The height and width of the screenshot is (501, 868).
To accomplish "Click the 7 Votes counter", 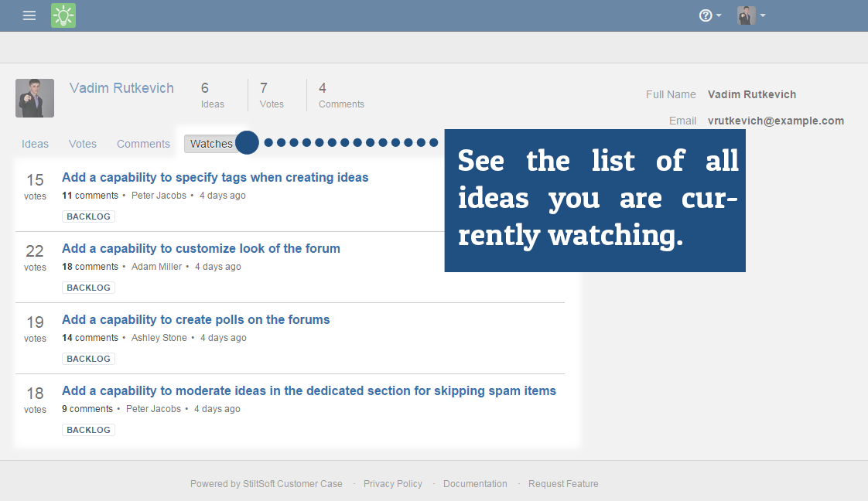I will click(272, 95).
